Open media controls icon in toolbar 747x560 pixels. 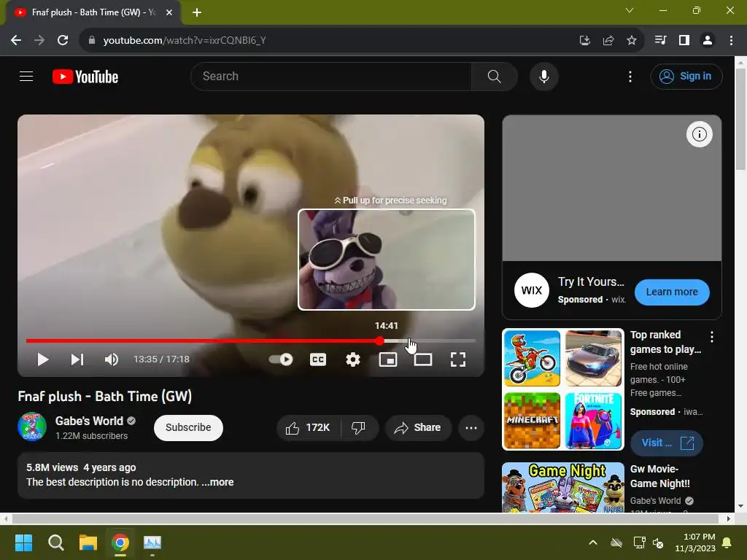click(x=660, y=41)
